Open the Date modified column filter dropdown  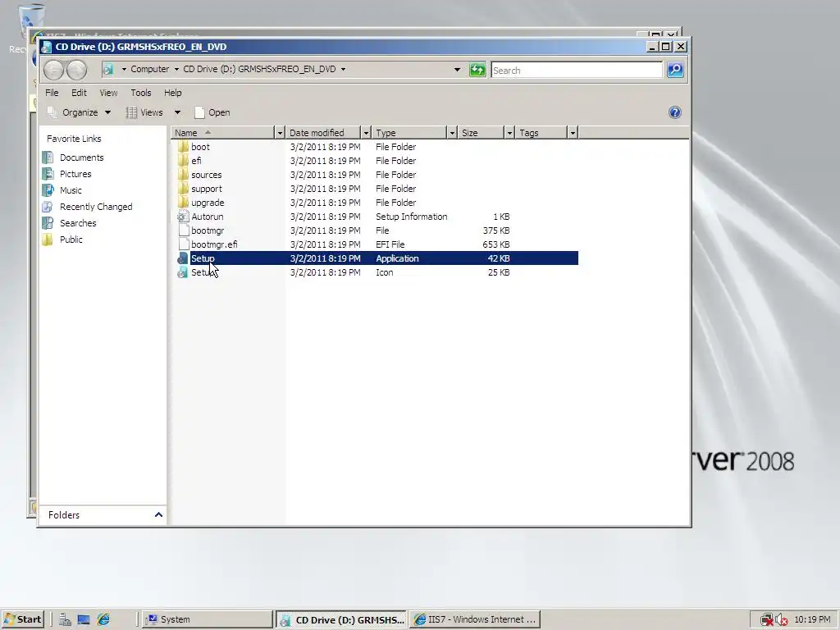(366, 132)
